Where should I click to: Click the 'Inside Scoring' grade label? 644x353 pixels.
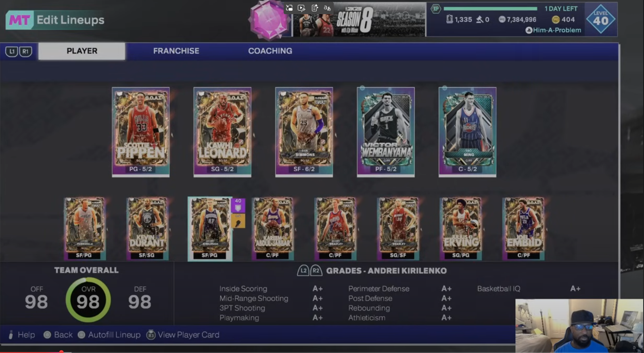(243, 289)
